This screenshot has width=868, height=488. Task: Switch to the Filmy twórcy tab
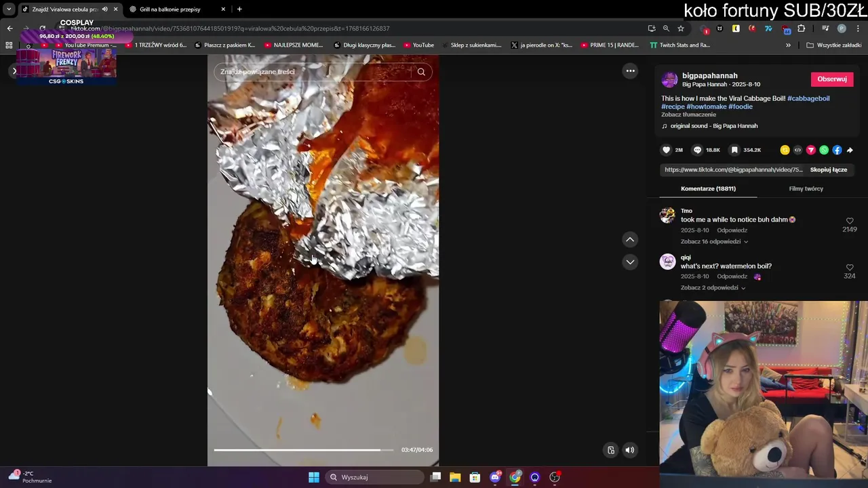click(806, 188)
